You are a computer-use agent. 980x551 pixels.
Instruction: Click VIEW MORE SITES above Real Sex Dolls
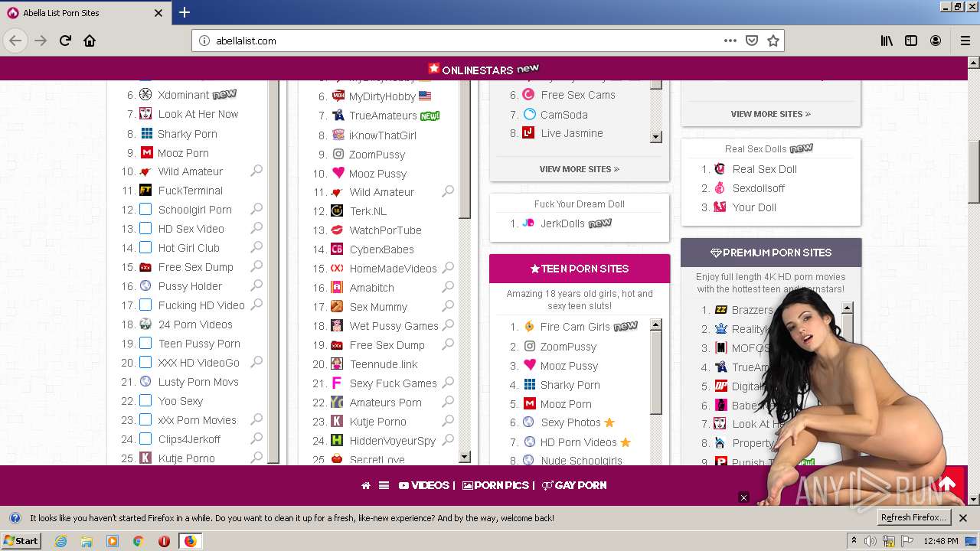[x=770, y=114]
